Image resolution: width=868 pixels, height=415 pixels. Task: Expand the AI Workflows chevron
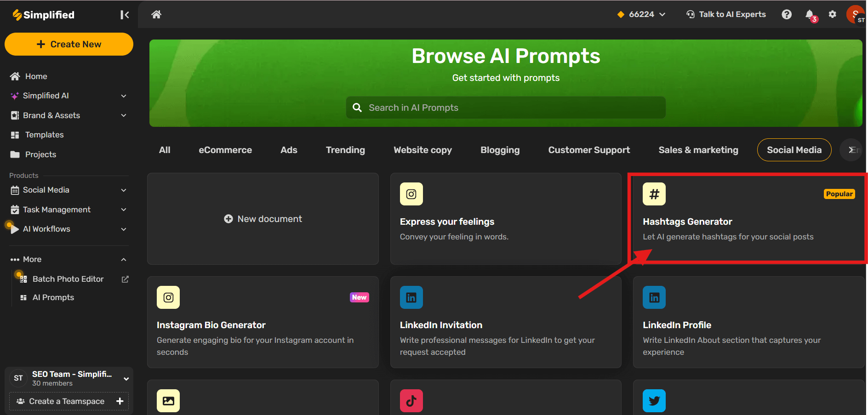point(124,229)
